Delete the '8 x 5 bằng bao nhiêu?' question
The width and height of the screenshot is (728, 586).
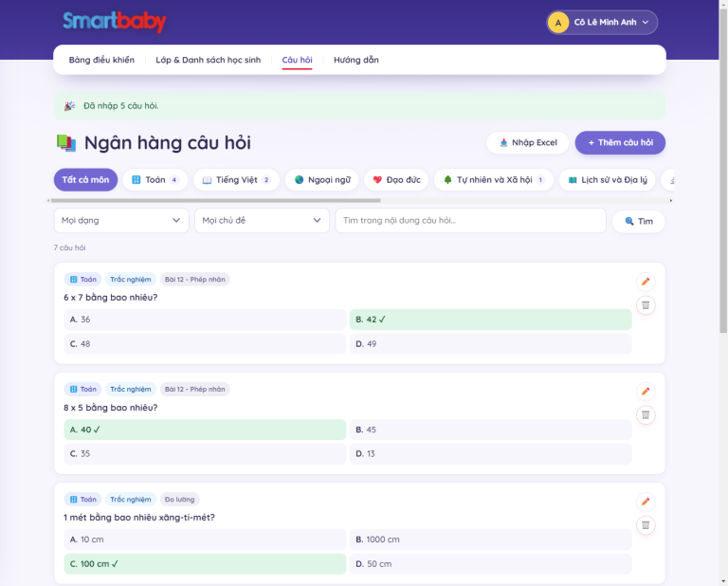click(646, 415)
